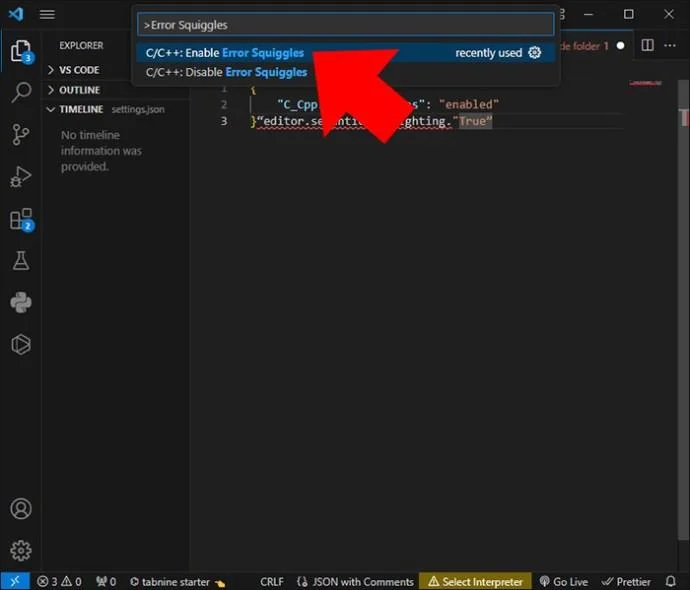Image resolution: width=690 pixels, height=590 pixels.
Task: Click Prettier status bar item
Action: 626,582
